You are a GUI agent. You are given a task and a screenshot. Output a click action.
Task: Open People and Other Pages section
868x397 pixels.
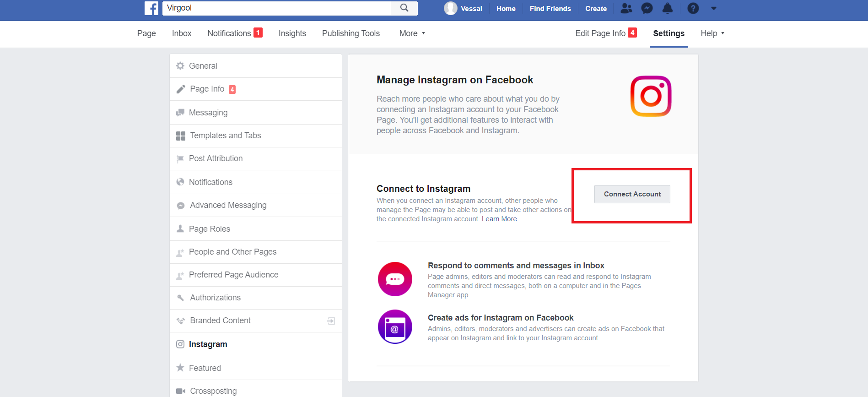coord(256,252)
